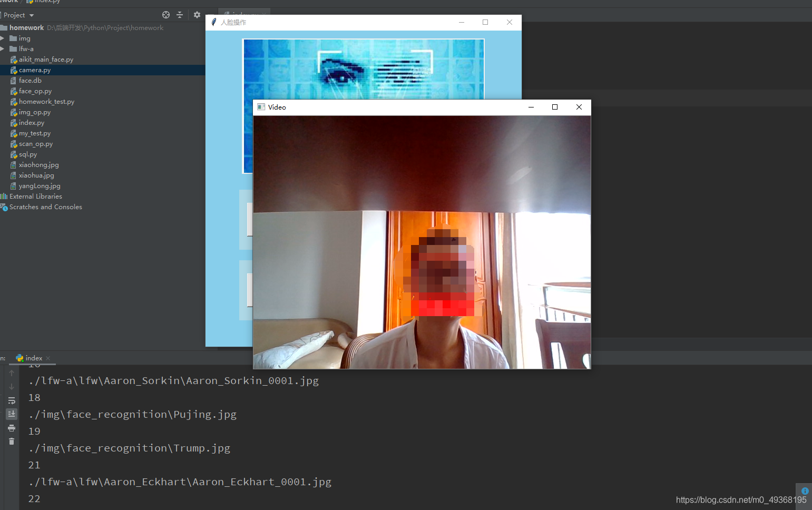812x510 pixels.
Task: Minimize the Video window
Action: 531,107
